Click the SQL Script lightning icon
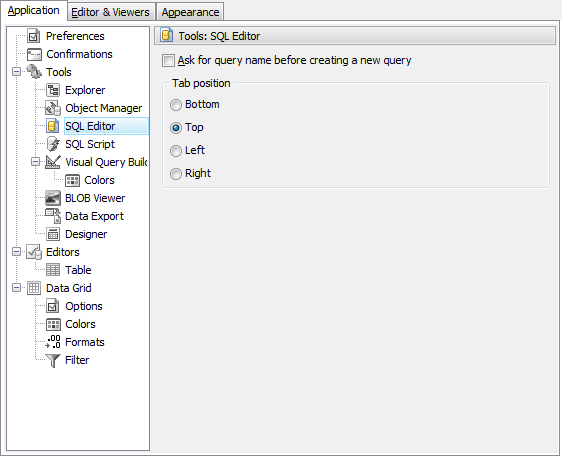 [x=53, y=144]
